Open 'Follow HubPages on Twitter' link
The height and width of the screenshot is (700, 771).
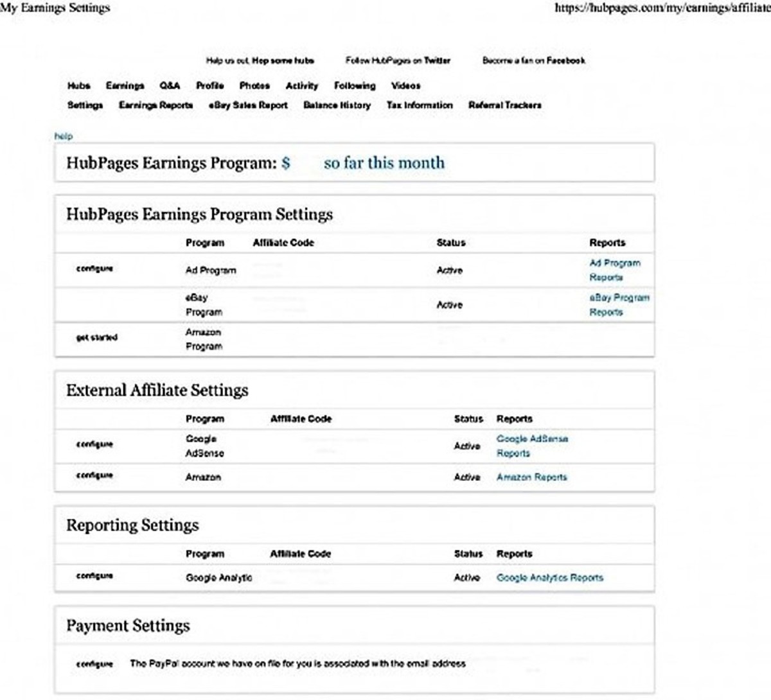point(398,60)
